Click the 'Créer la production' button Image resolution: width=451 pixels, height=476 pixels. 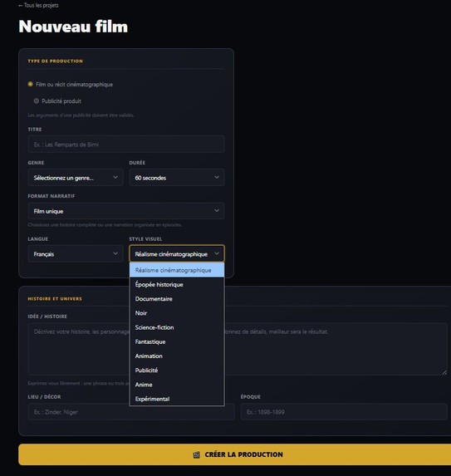pos(234,454)
